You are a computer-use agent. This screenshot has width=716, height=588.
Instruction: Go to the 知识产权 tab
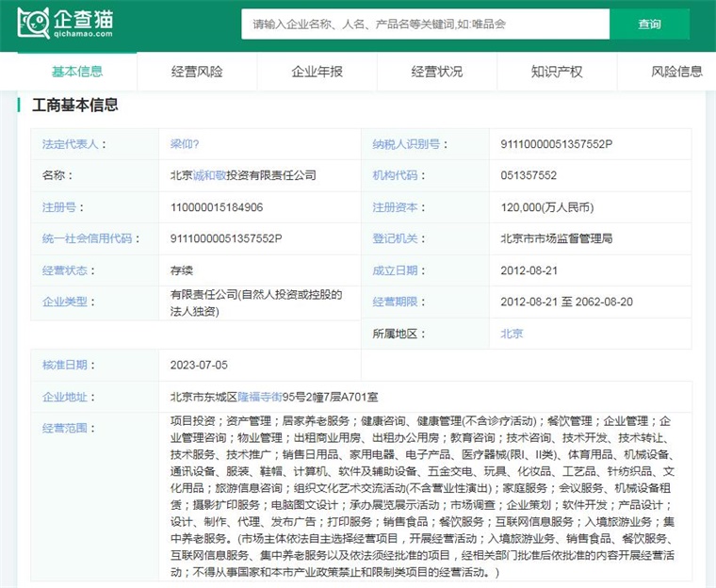[557, 72]
